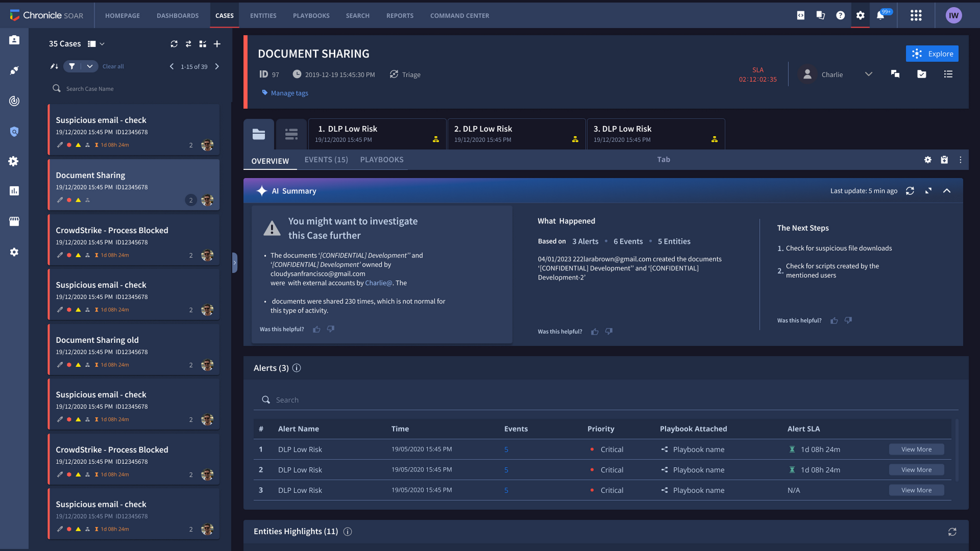Image resolution: width=980 pixels, height=551 pixels.
Task: Toggle thumbs up on What Happened section
Action: tap(595, 330)
